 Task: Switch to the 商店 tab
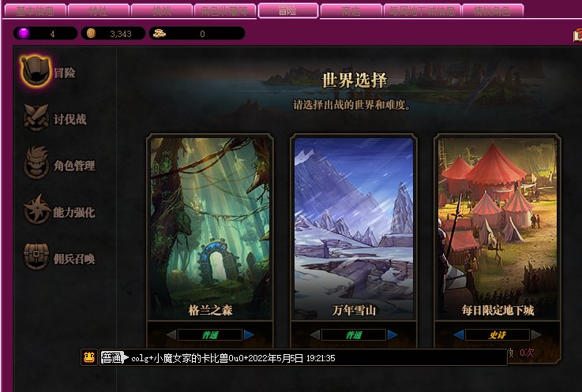click(x=351, y=11)
